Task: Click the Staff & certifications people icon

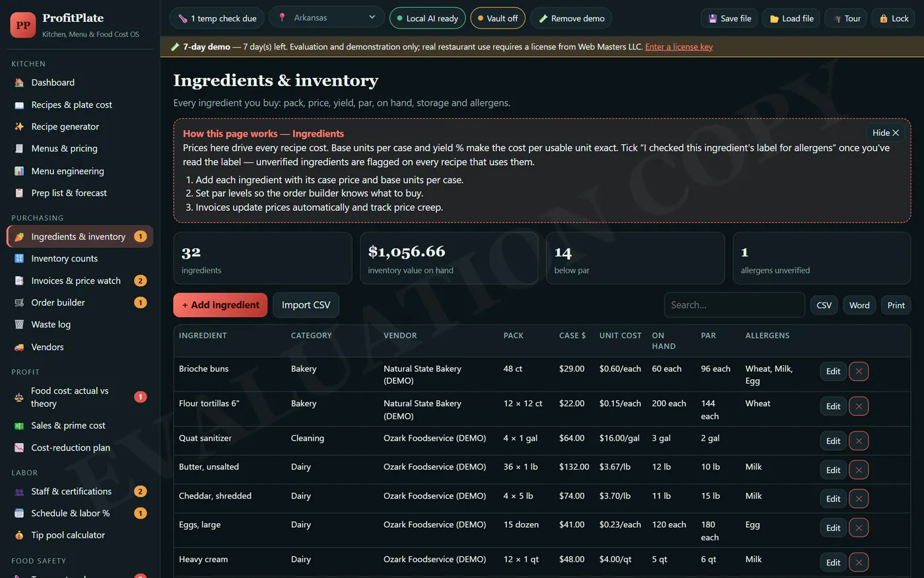Action: 19,491
